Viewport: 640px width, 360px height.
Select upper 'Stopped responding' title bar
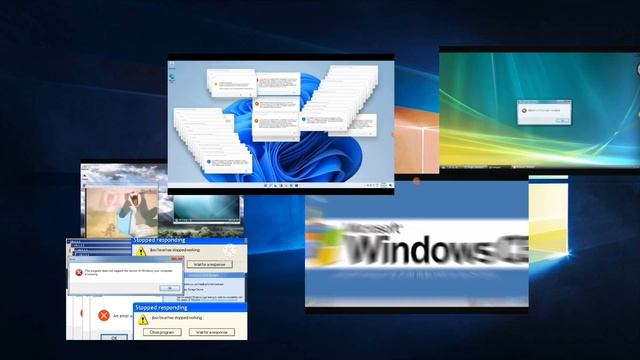tap(189, 240)
